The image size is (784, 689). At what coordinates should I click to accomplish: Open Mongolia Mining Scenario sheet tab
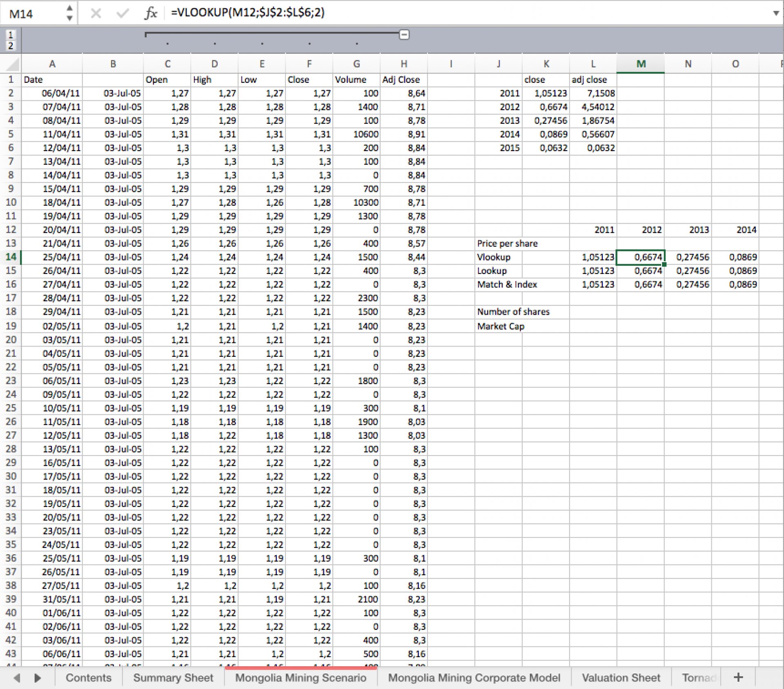click(301, 678)
